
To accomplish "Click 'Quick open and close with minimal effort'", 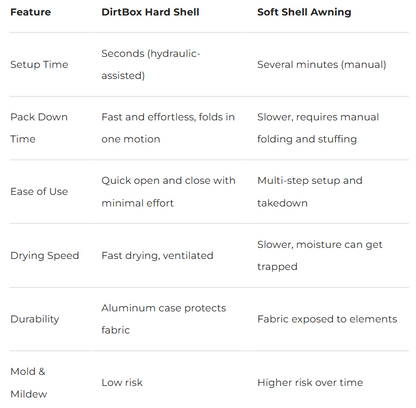I will [x=168, y=192].
